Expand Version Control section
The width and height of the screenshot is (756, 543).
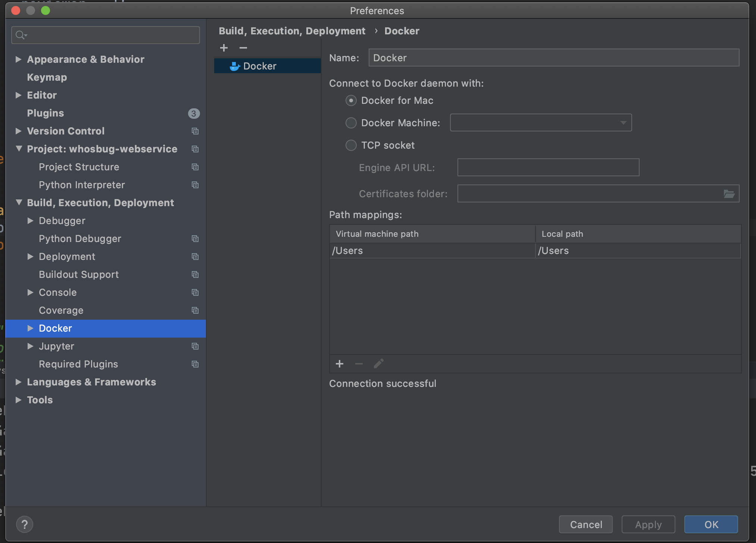click(18, 131)
